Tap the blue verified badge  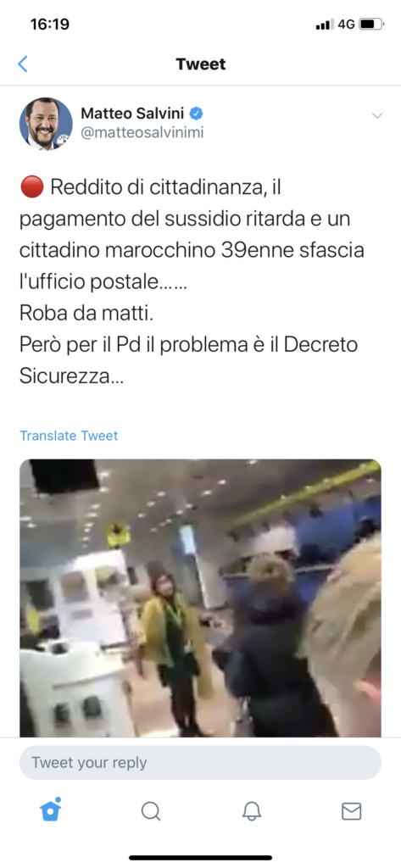(x=197, y=114)
